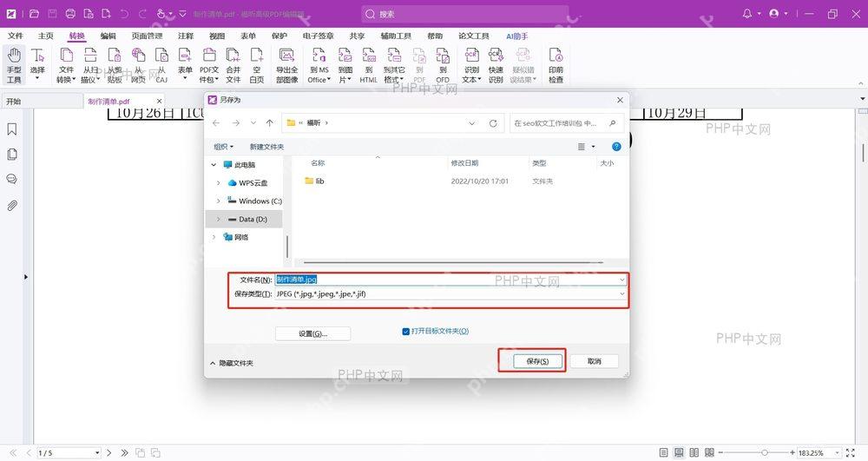The image size is (868, 461).
Task: Click the notification bell icon
Action: [747, 13]
